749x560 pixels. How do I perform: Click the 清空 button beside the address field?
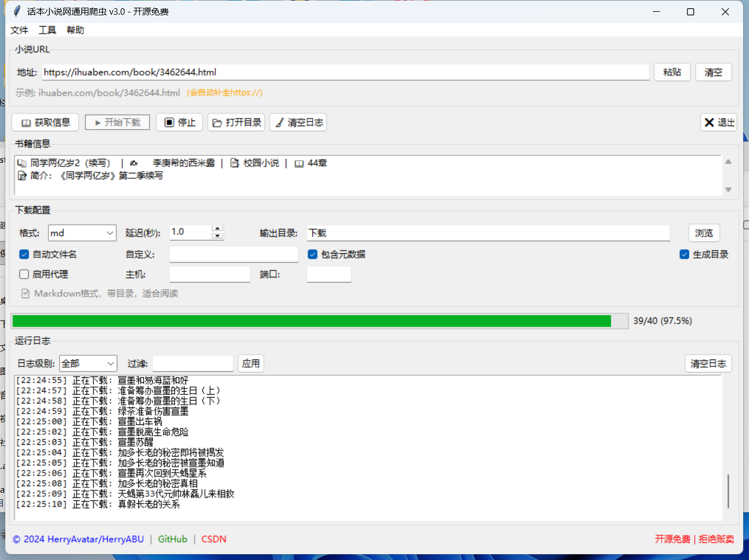pos(713,72)
